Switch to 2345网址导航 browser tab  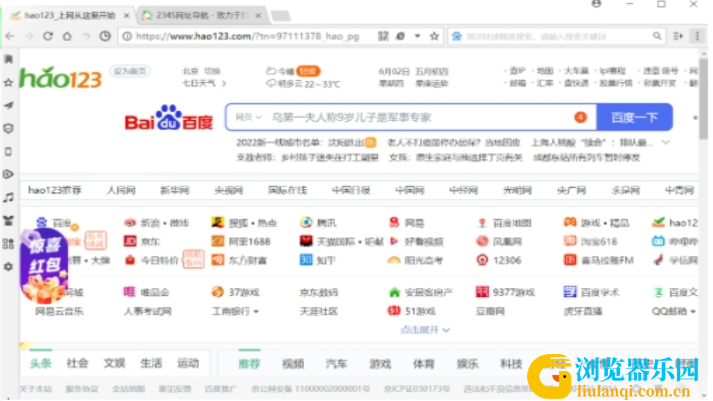(202, 15)
